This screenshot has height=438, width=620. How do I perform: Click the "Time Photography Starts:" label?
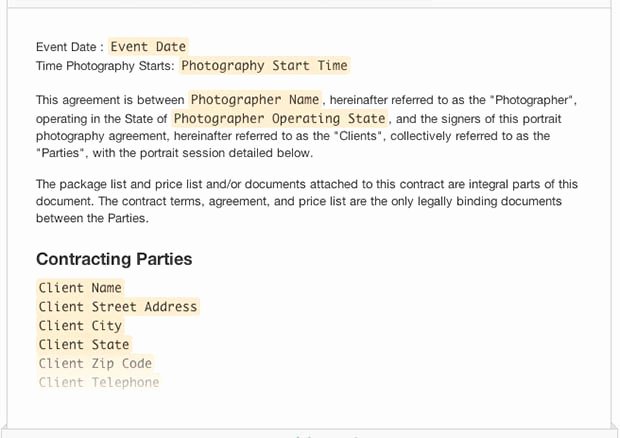[105, 66]
